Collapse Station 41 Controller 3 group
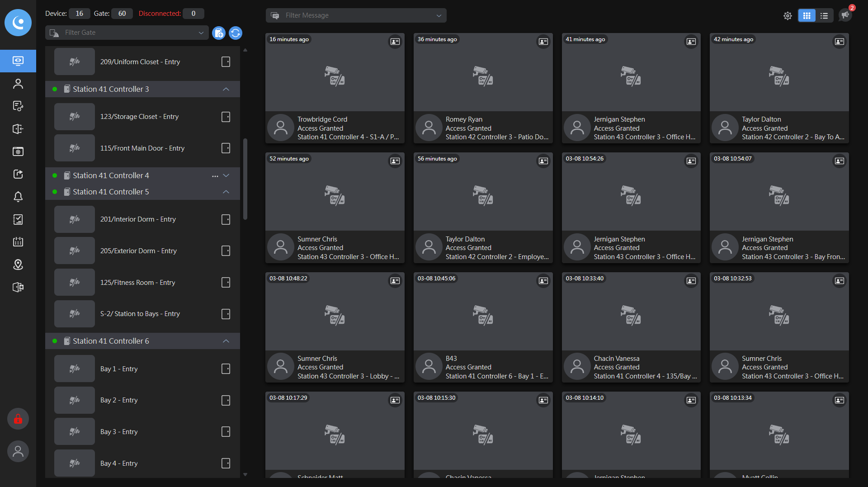The image size is (868, 487). [x=226, y=89]
